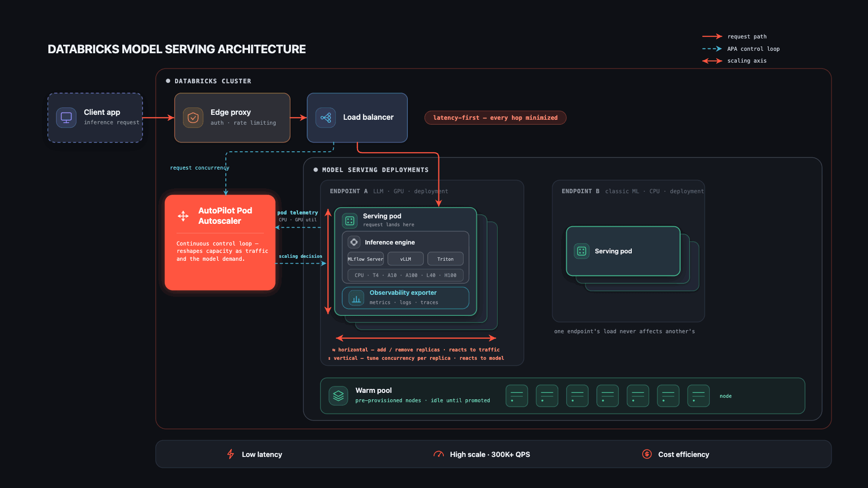Select the Triton engine chip
This screenshot has width=868, height=488.
[445, 259]
